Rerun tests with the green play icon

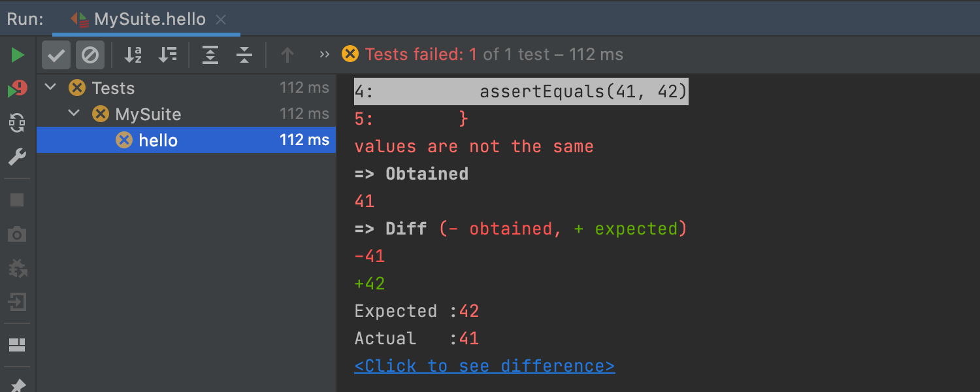pos(18,55)
